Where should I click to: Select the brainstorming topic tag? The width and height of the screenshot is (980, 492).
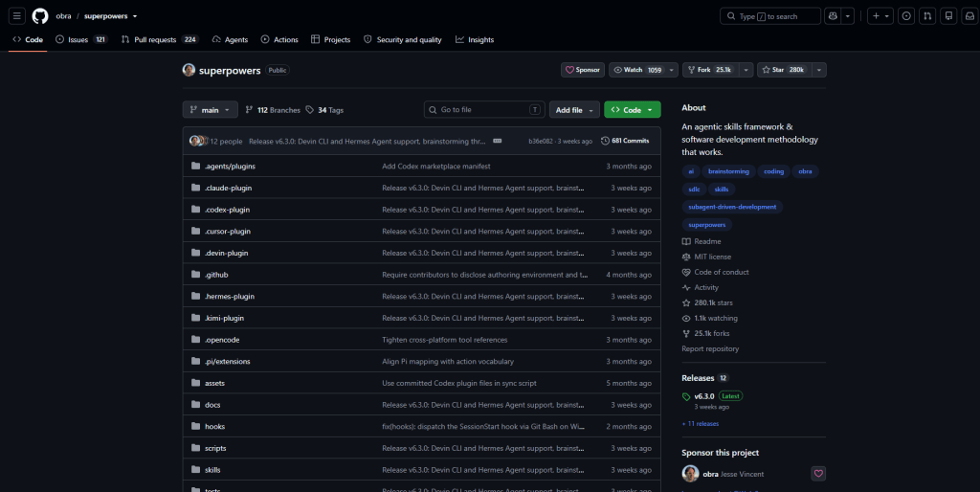728,171
